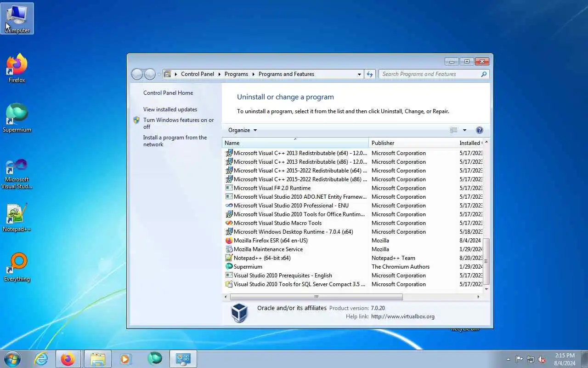
Task: Open Control Panel Home link
Action: coord(168,93)
